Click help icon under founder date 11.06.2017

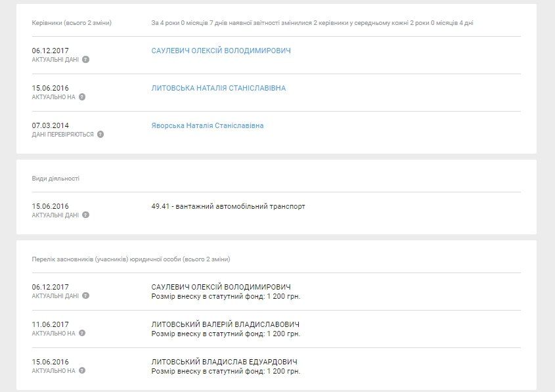pos(82,334)
